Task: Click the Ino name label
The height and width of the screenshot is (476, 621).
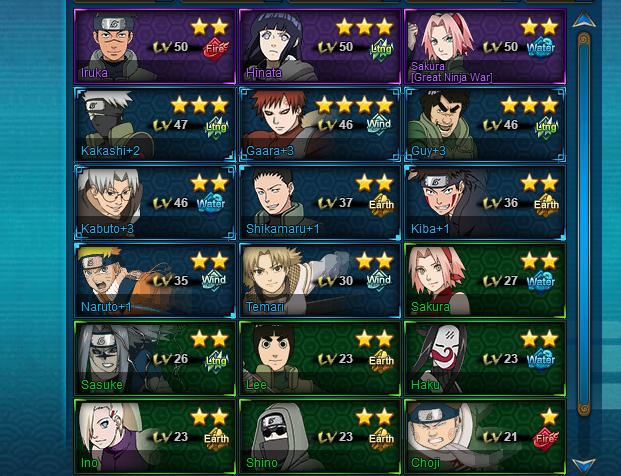Action: [x=89, y=463]
